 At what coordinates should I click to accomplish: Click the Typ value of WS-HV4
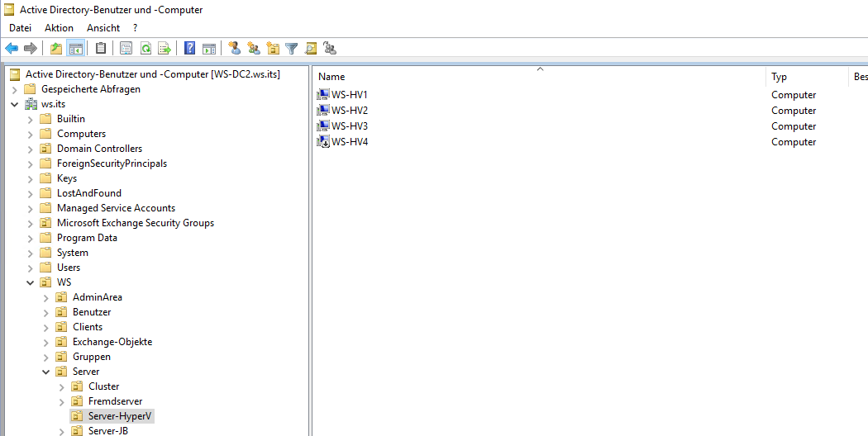click(794, 142)
